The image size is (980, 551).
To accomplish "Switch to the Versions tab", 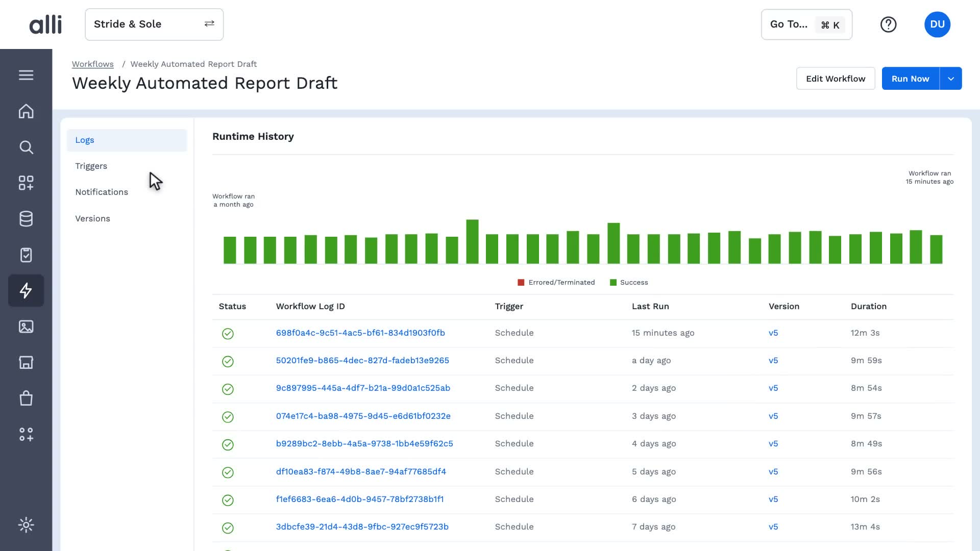I will [x=92, y=218].
